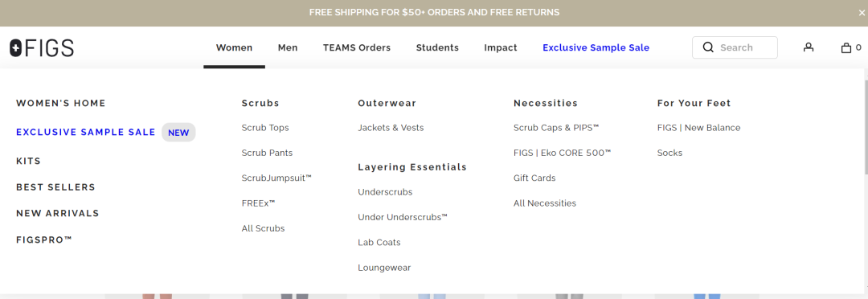Click the NEW badge beside Exclusive Sample Sale
Viewport: 868px width, 299px height.
pos(178,133)
